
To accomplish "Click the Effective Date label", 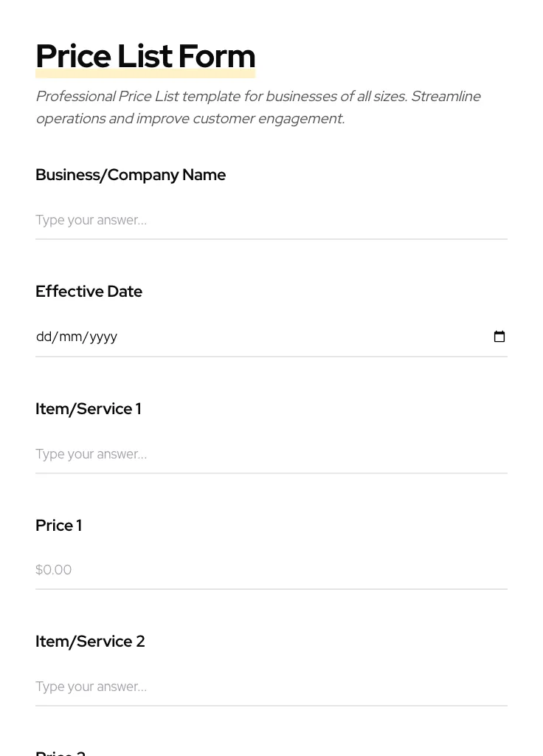I will (89, 292).
